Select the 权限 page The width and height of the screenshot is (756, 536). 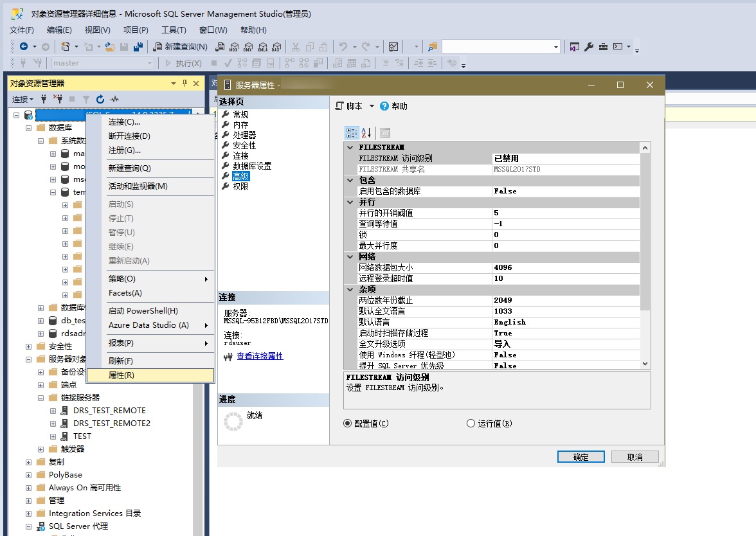pos(240,186)
